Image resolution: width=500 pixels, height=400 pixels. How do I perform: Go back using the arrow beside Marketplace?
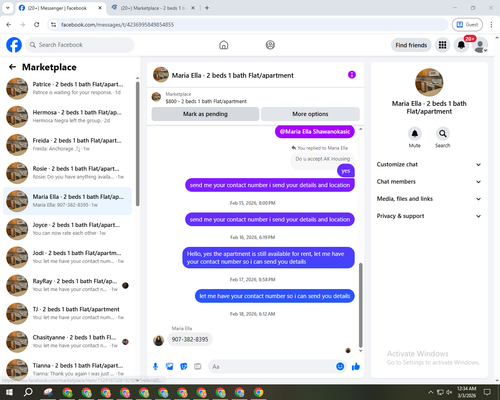(12, 67)
